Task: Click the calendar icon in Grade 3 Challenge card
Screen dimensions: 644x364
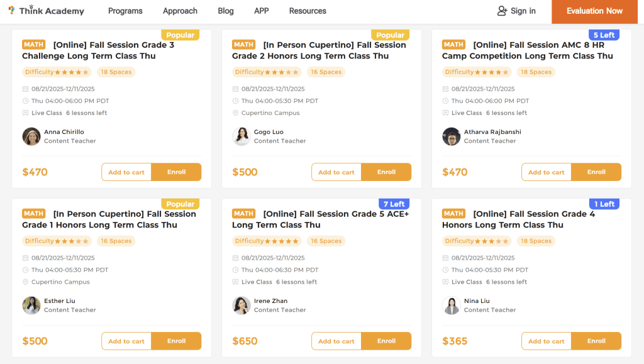Action: point(26,89)
